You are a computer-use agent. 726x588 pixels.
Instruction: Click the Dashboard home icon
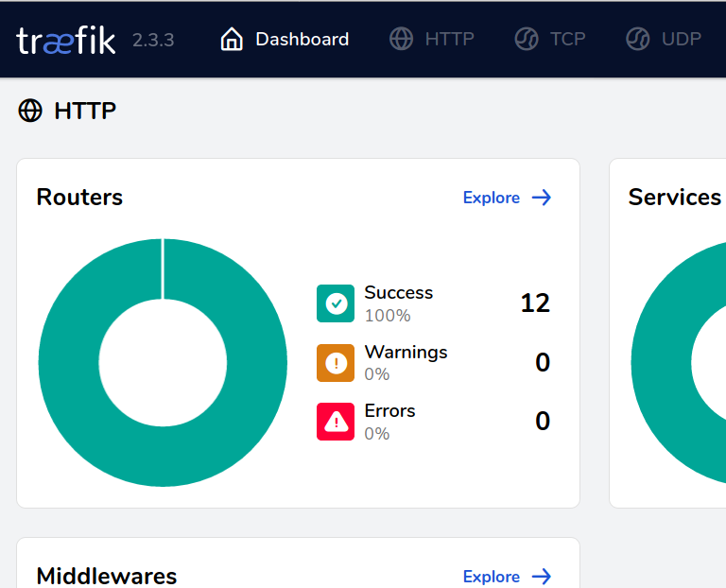click(x=232, y=39)
